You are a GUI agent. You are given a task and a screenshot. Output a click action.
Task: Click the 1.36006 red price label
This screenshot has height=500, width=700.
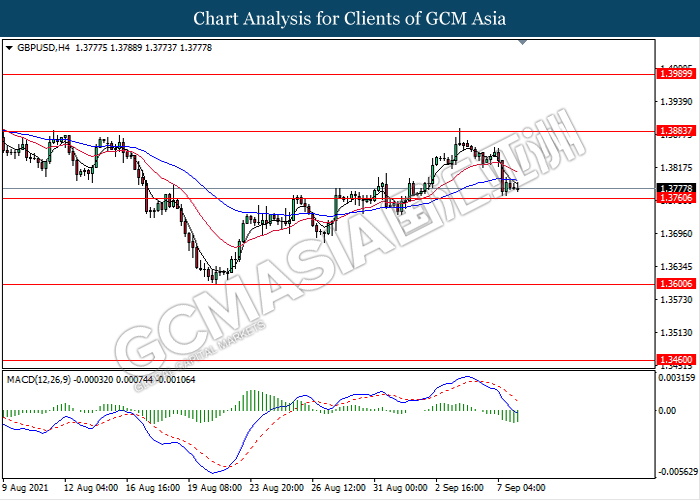pyautogui.click(x=676, y=283)
